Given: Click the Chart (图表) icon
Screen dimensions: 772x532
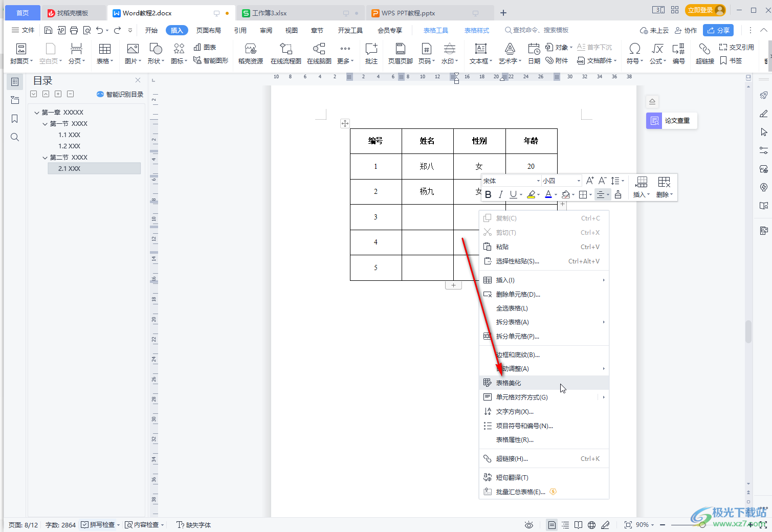Looking at the screenshot, I should coord(205,47).
